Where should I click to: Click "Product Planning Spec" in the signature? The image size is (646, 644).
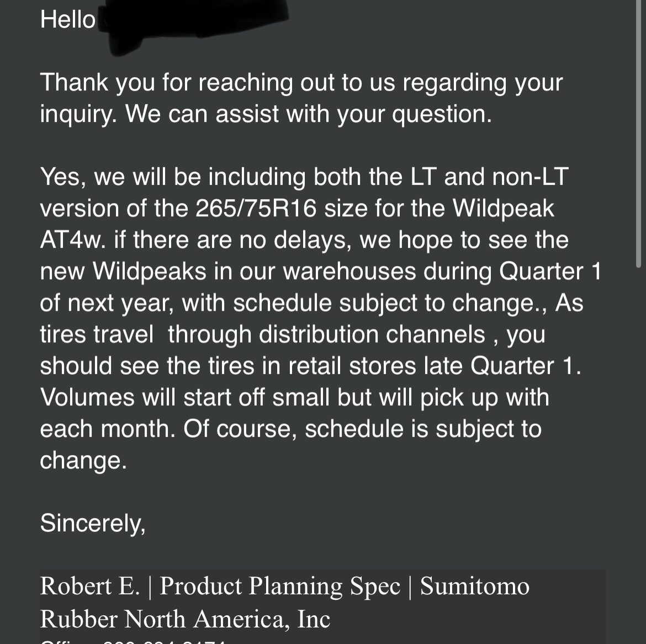(280, 586)
